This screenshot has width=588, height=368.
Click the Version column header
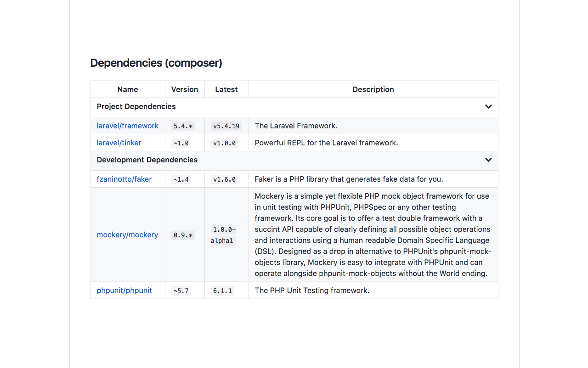coord(185,89)
